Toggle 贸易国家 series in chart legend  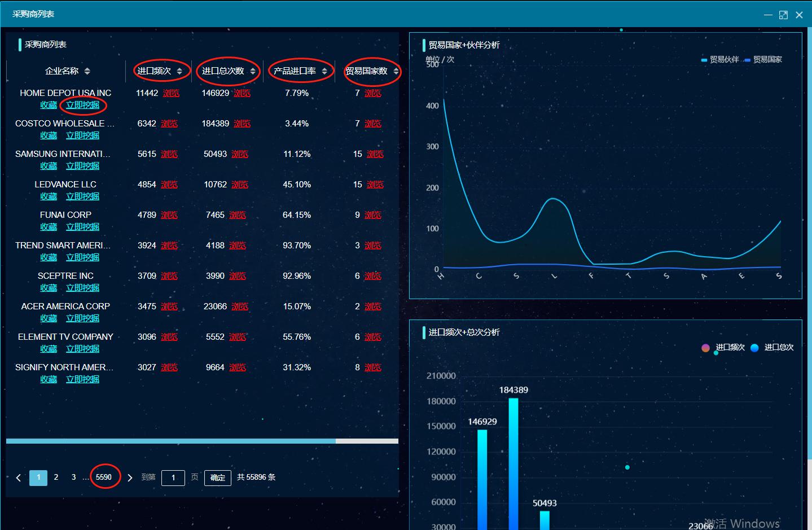pyautogui.click(x=764, y=59)
